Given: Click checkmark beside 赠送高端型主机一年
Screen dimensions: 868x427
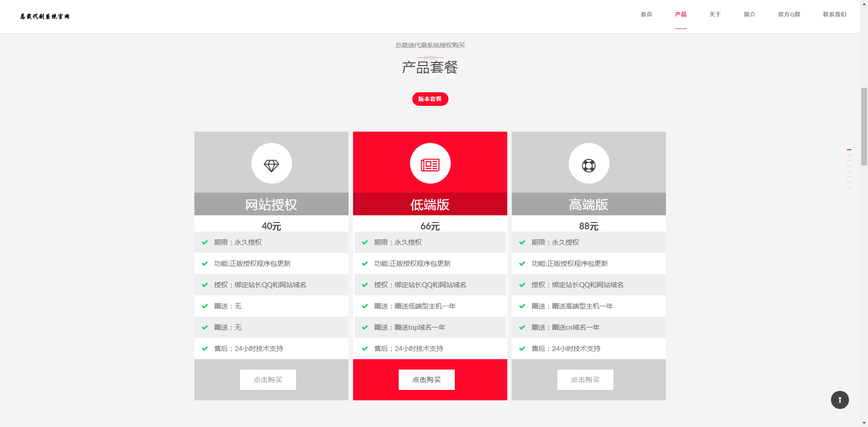Looking at the screenshot, I should coord(522,306).
